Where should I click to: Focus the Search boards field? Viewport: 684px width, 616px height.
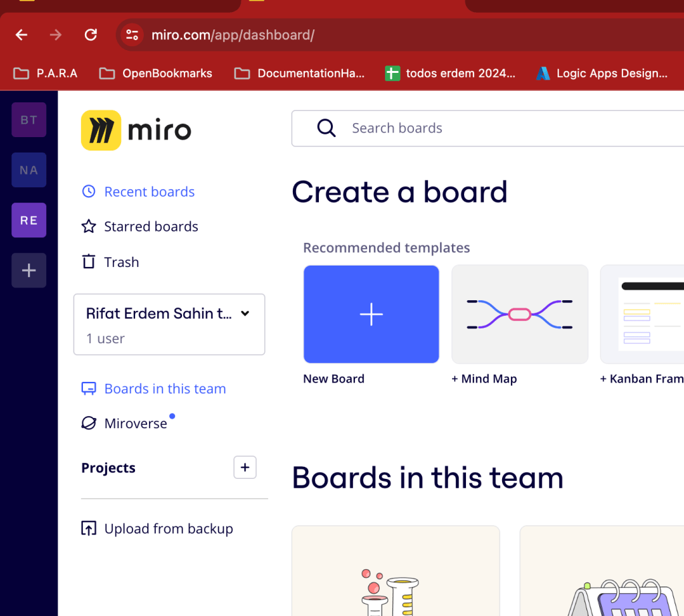[x=487, y=128]
